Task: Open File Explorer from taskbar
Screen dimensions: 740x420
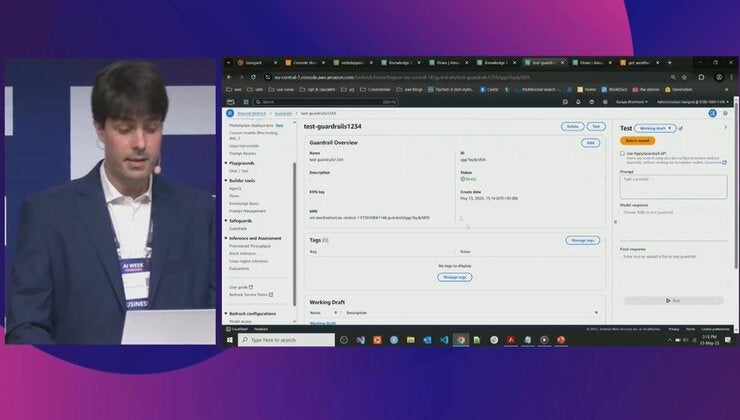Action: (x=411, y=340)
